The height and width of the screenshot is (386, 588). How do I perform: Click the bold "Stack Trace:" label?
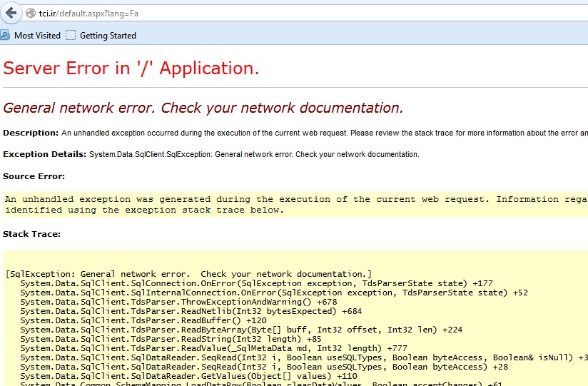point(31,234)
